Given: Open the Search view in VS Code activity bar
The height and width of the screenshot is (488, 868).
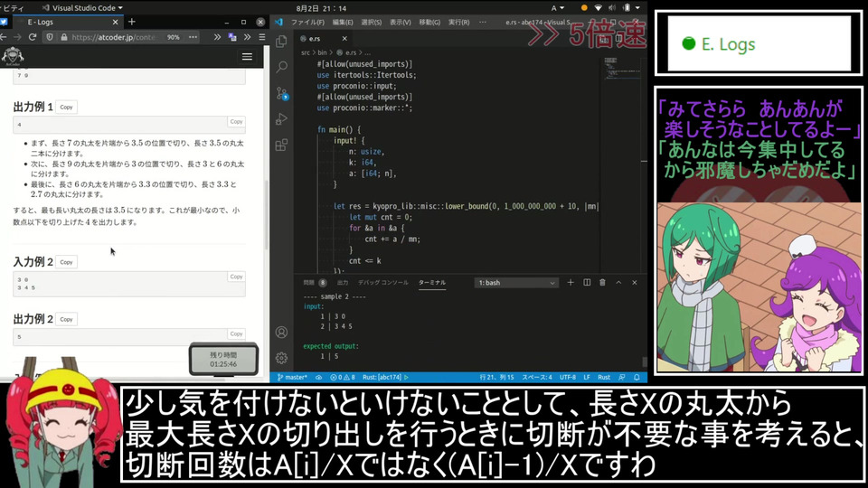Looking at the screenshot, I should click(x=281, y=67).
